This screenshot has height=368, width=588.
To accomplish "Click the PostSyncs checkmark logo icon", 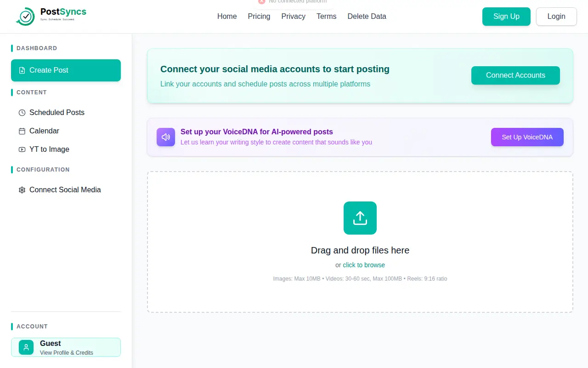I will [x=25, y=16].
